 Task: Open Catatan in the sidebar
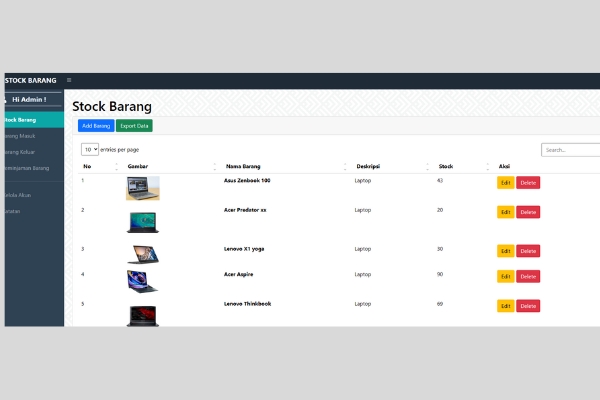pos(34,211)
